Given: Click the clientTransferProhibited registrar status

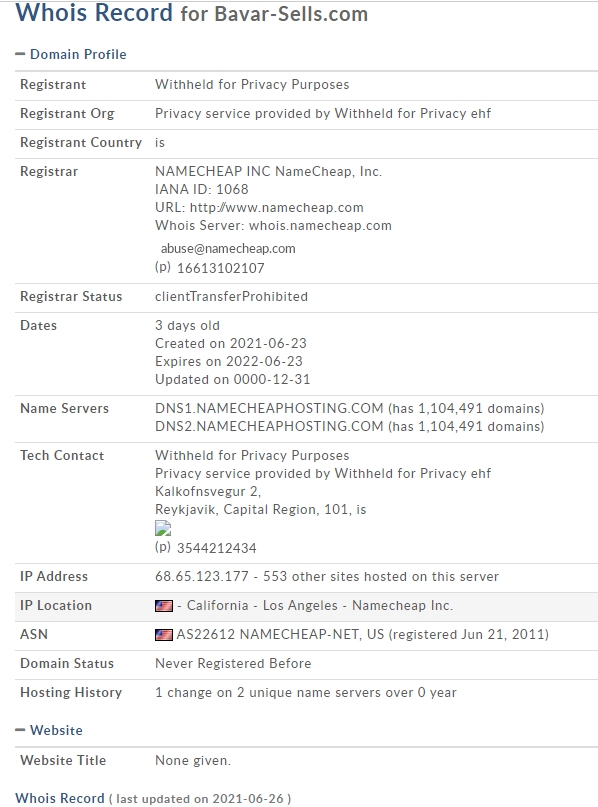Looking at the screenshot, I should click(x=232, y=296).
